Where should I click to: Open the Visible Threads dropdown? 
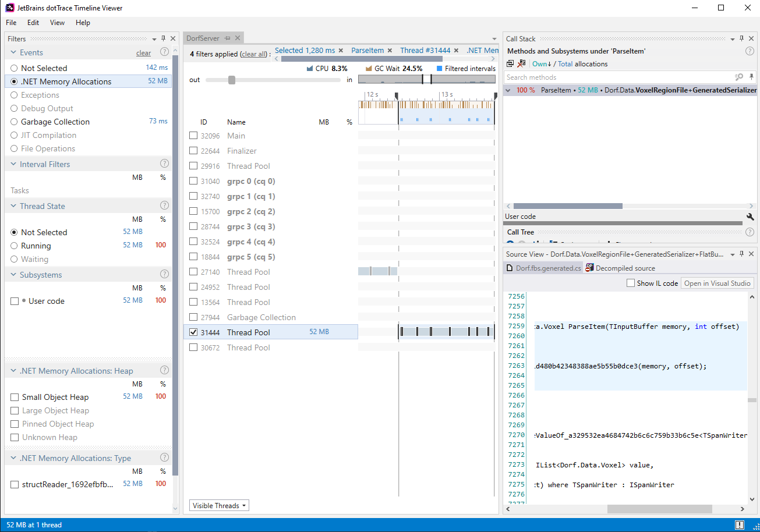click(219, 506)
